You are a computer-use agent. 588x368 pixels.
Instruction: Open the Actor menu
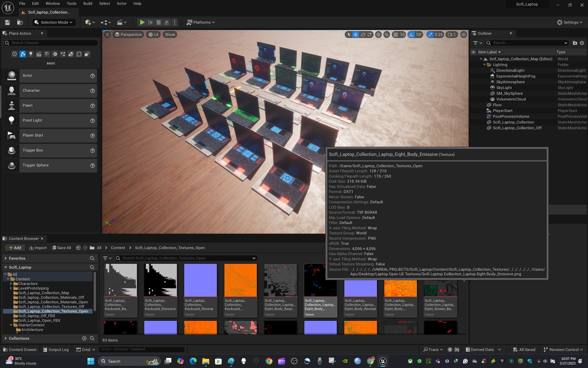(122, 4)
